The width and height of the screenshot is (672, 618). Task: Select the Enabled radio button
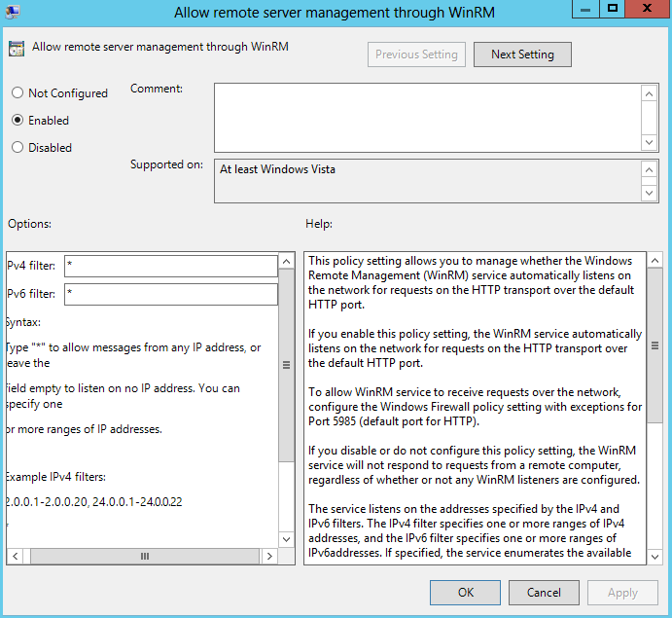pyautogui.click(x=18, y=121)
